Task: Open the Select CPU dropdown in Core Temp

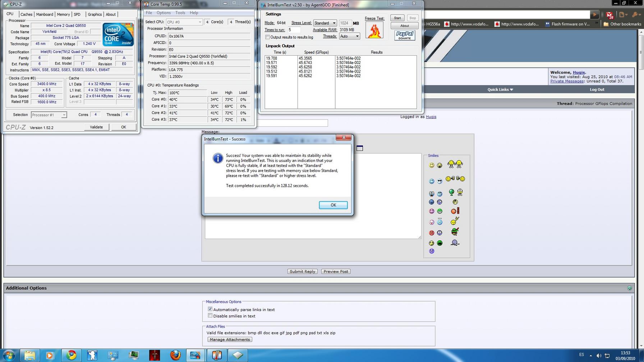Action: point(184,22)
